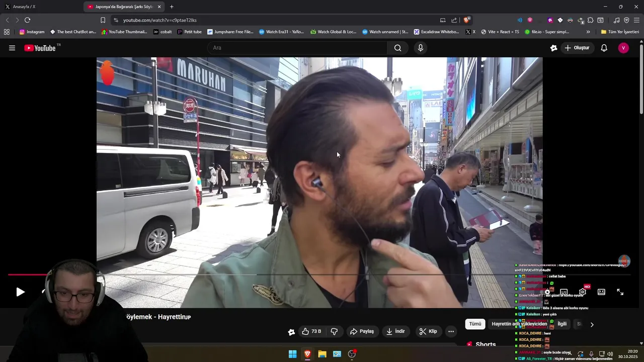Share this page from the address bar

(x=454, y=20)
